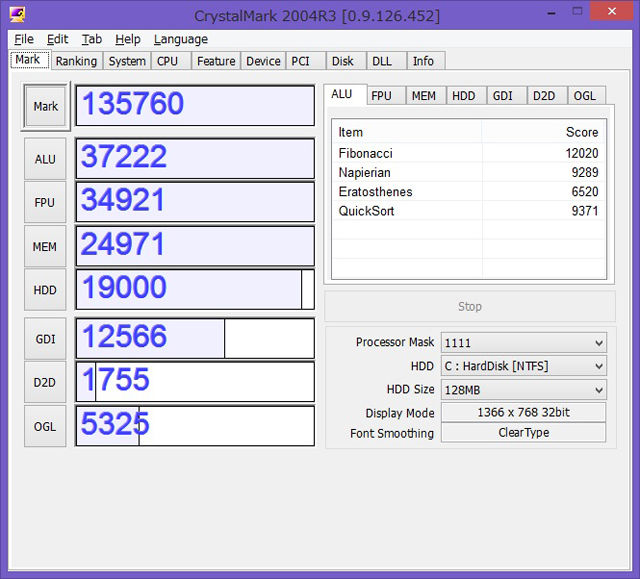Click the Score column header

[x=544, y=132]
